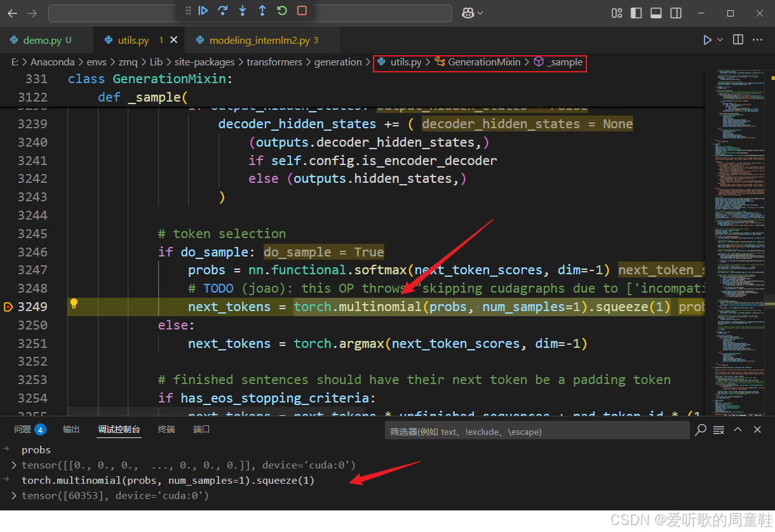Click debug Step Out icon

262,11
